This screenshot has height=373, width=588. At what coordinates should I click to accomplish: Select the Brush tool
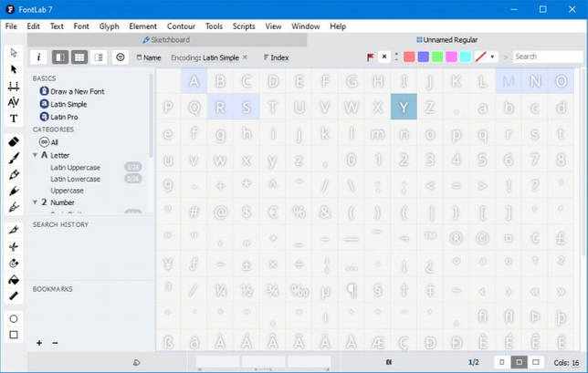tap(14, 158)
